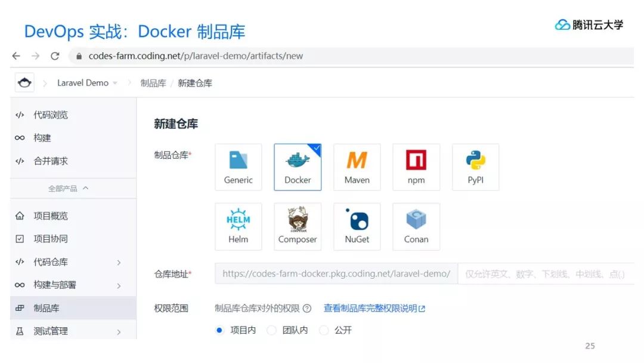Click the 代码仓库 sidebar item

(x=73, y=262)
